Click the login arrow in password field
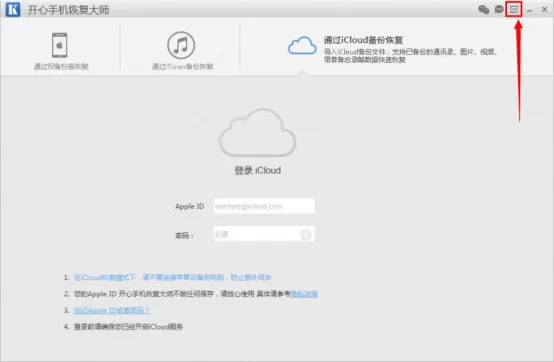Image resolution: width=554 pixels, height=362 pixels. pos(306,234)
